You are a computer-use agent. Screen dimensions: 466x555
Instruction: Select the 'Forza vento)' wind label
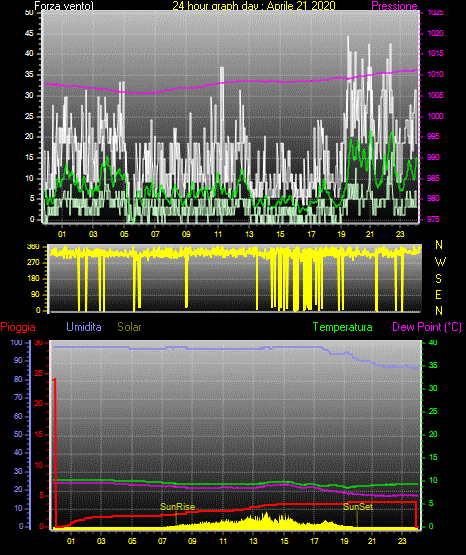(x=64, y=6)
